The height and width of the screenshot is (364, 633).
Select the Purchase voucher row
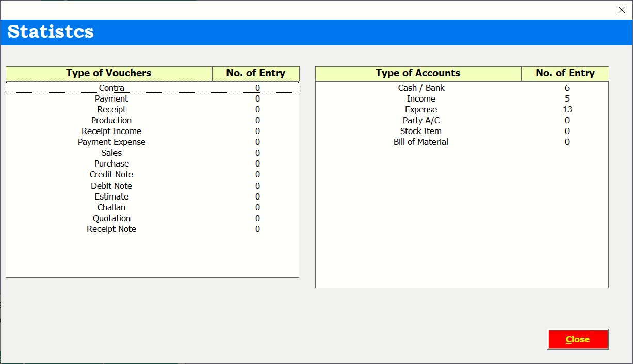click(111, 164)
